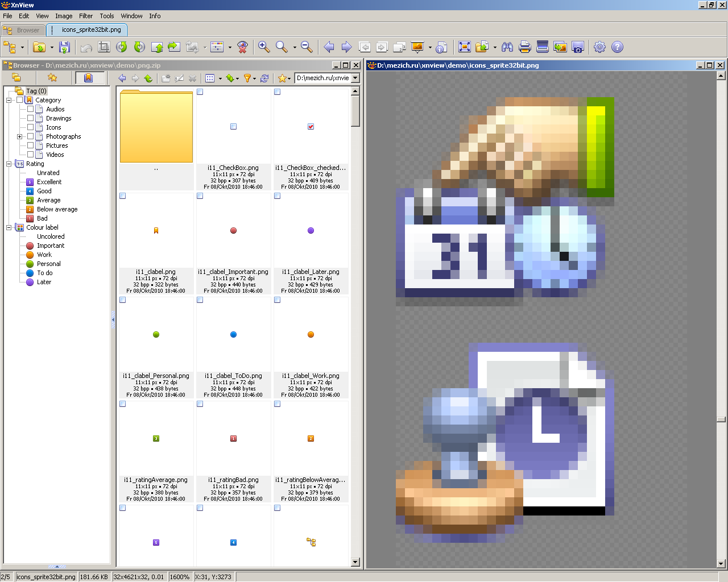The width and height of the screenshot is (728, 582).
Task: Open the Filter menu
Action: (x=86, y=16)
